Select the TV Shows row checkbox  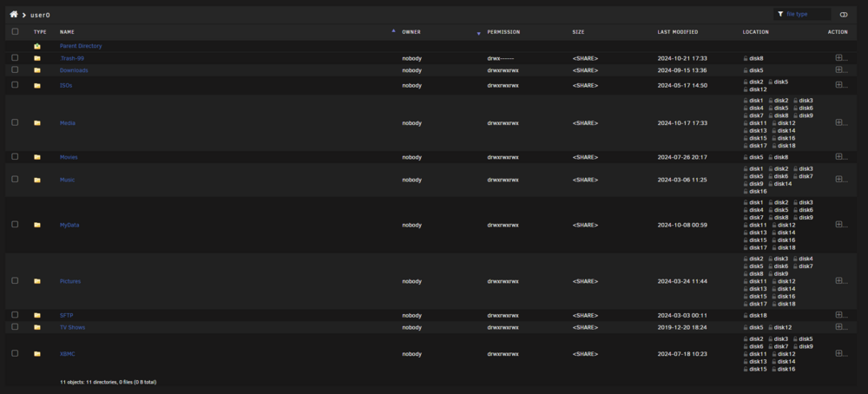(x=15, y=326)
